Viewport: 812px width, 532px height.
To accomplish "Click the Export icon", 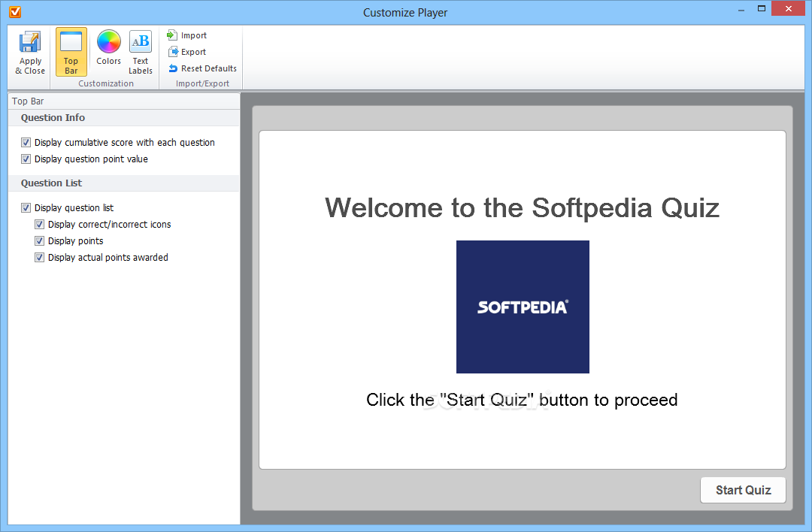I will click(x=173, y=52).
